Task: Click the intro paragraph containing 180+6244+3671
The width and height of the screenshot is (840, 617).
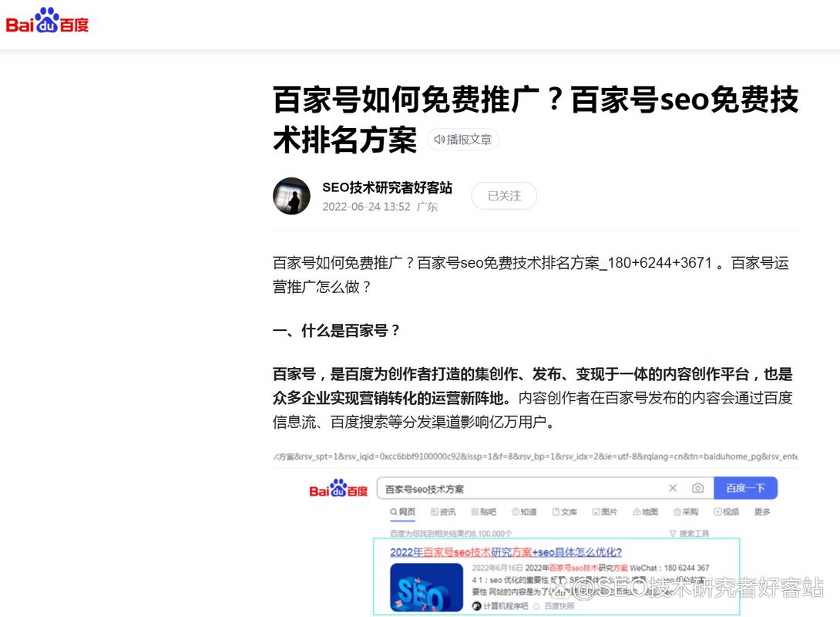Action: click(x=532, y=275)
